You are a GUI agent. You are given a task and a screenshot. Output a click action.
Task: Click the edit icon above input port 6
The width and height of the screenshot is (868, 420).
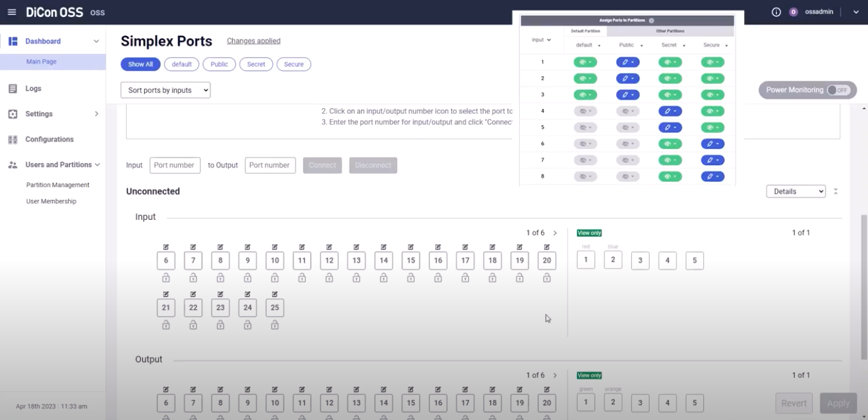coord(166,247)
